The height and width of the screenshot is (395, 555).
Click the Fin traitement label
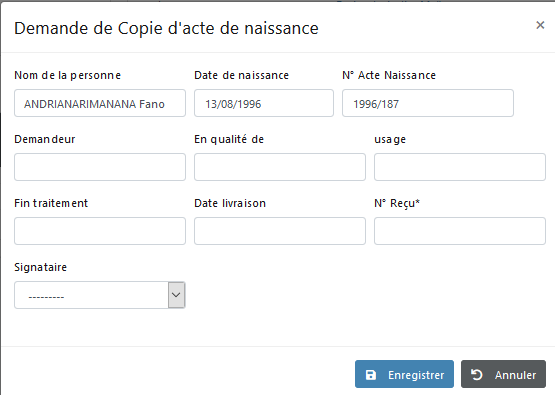point(51,203)
